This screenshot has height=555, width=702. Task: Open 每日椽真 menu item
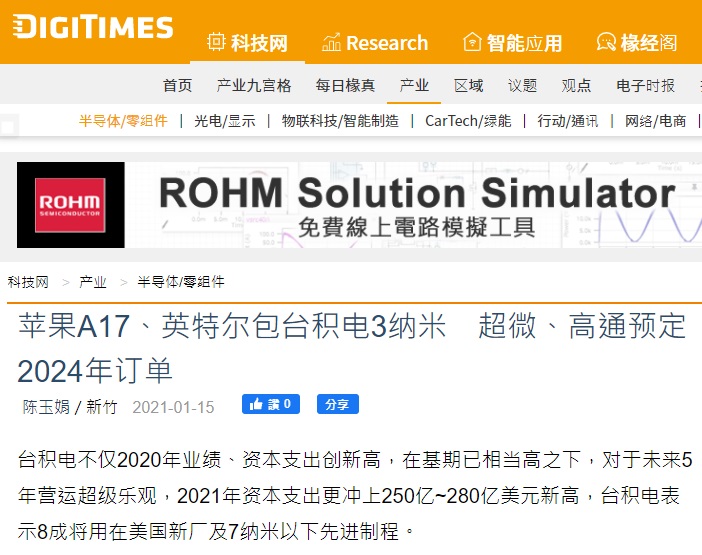click(345, 85)
